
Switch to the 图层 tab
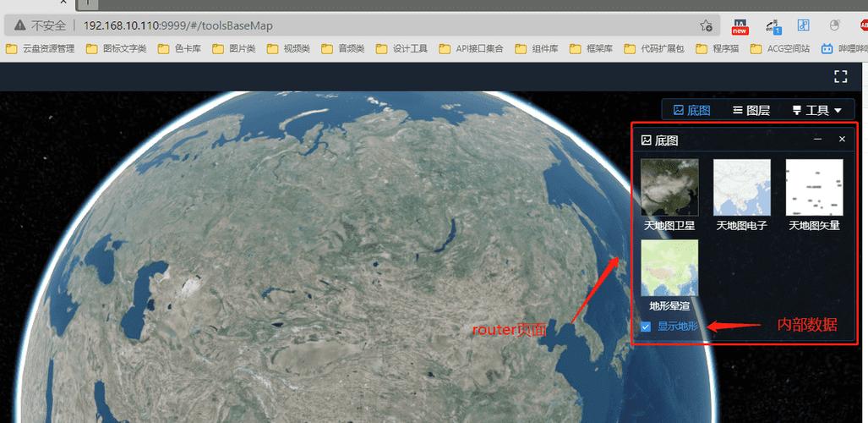pyautogui.click(x=751, y=110)
